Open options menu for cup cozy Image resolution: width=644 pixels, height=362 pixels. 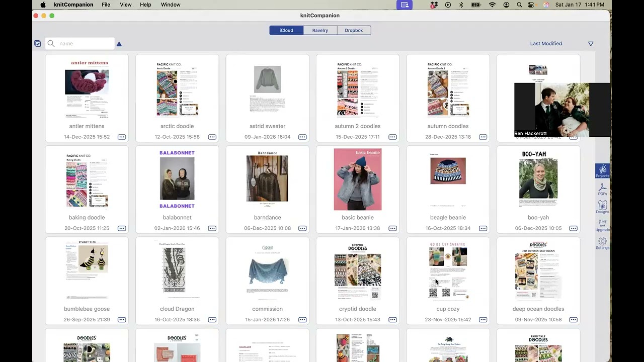pos(483,320)
